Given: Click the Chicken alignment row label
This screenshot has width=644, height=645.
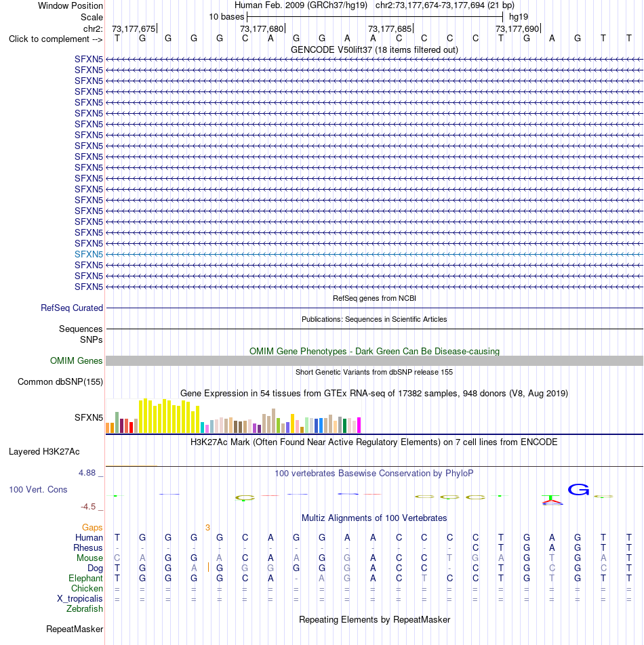Looking at the screenshot, I should coord(87,589).
